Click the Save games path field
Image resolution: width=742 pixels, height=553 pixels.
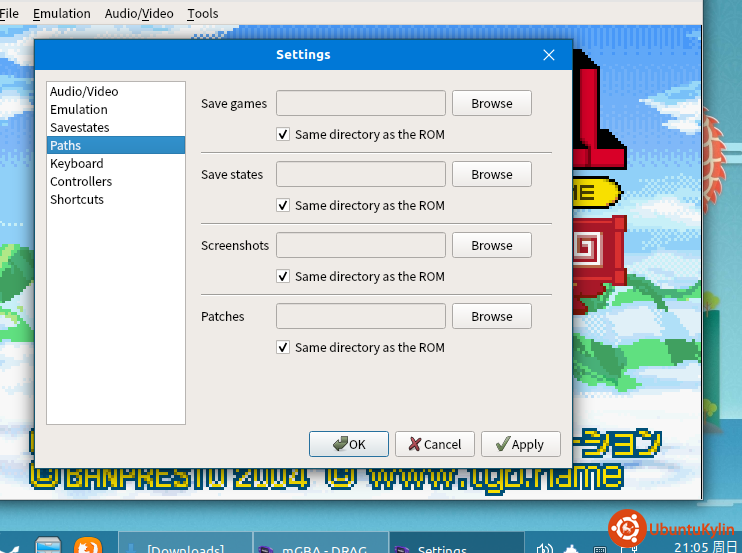coord(361,103)
